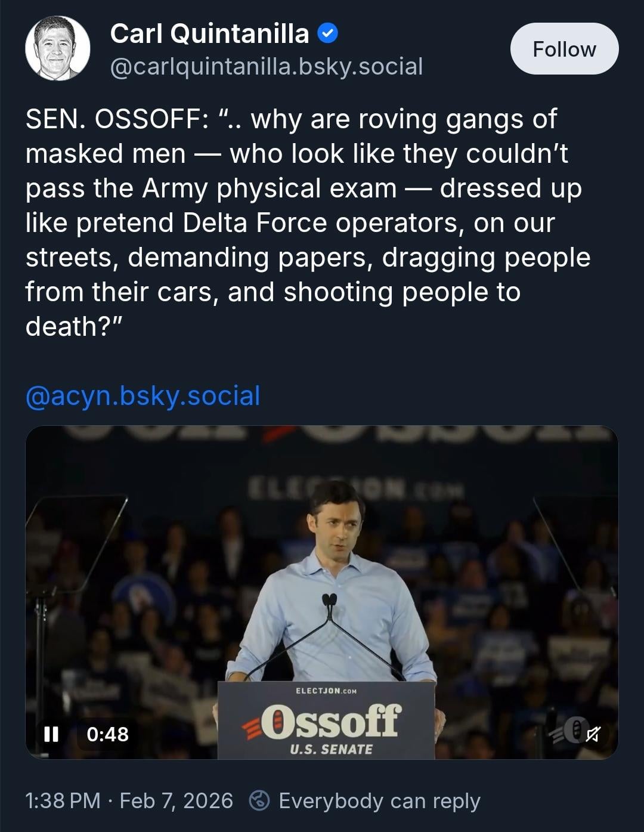
Task: Click the blue verified checkmark badge
Action: pos(327,33)
